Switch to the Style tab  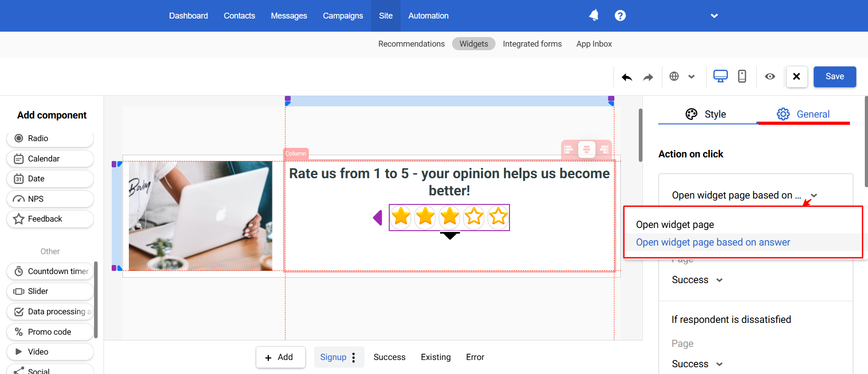tap(707, 114)
